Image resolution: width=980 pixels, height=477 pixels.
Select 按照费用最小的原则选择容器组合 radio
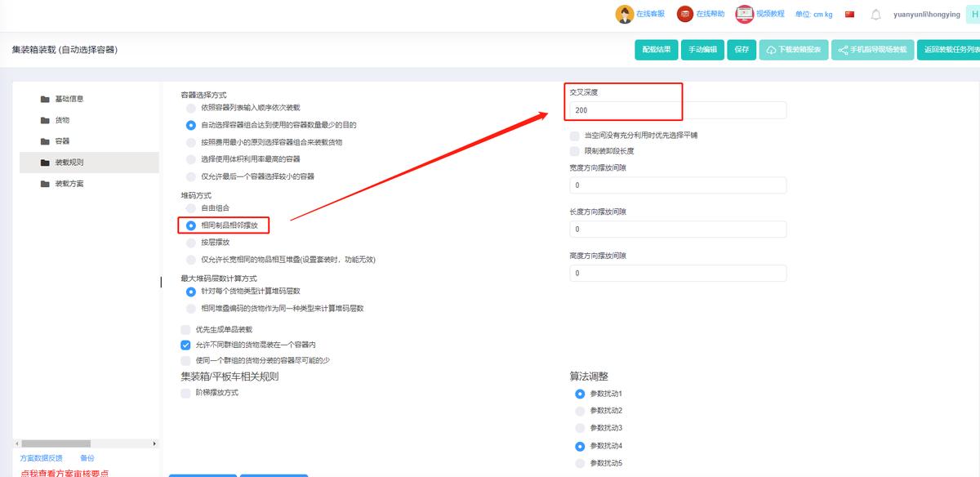tap(190, 142)
